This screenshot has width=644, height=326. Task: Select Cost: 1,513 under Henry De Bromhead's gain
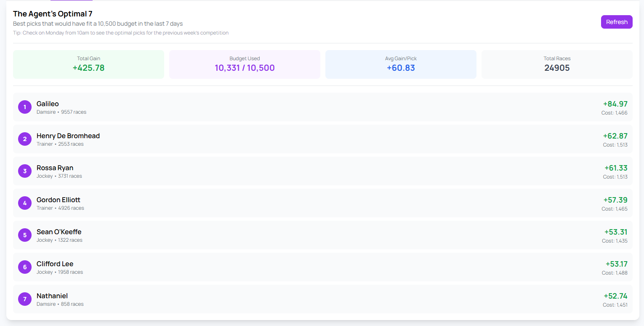[x=615, y=145]
